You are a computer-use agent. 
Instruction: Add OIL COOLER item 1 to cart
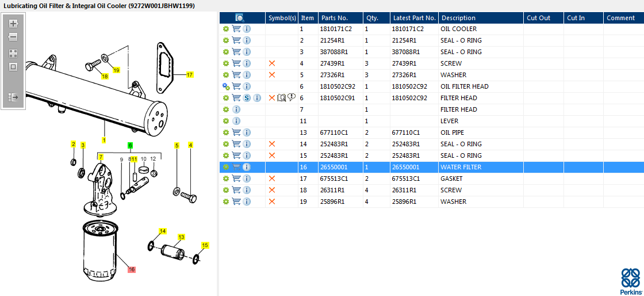pos(236,29)
